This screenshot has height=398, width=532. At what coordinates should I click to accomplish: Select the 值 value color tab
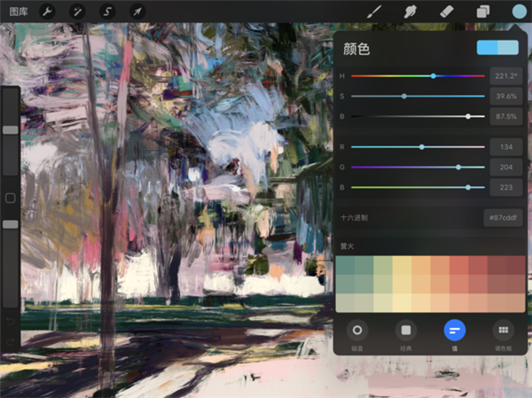tap(455, 331)
